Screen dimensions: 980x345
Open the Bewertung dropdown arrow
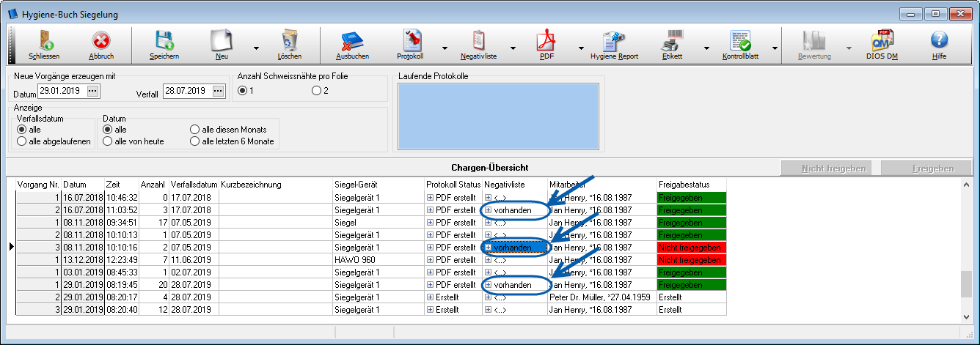(849, 48)
